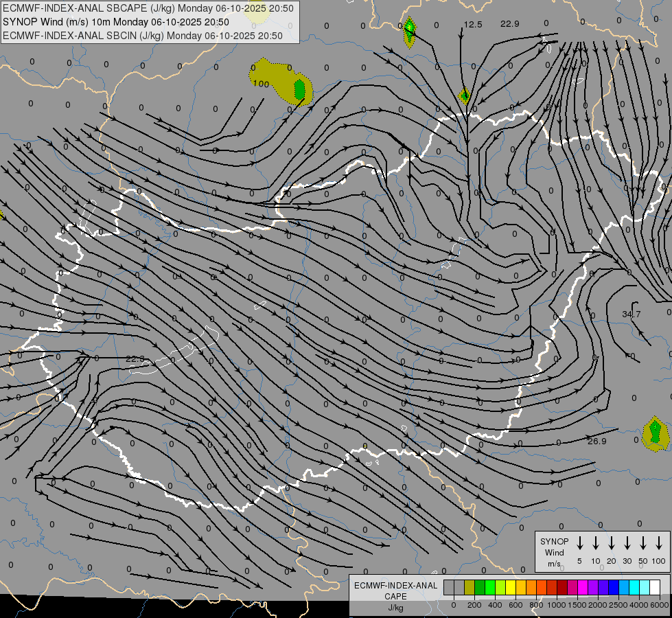Click the 600 tick label on the CAPE scale
Viewport: 672px width, 618px height.
515,605
